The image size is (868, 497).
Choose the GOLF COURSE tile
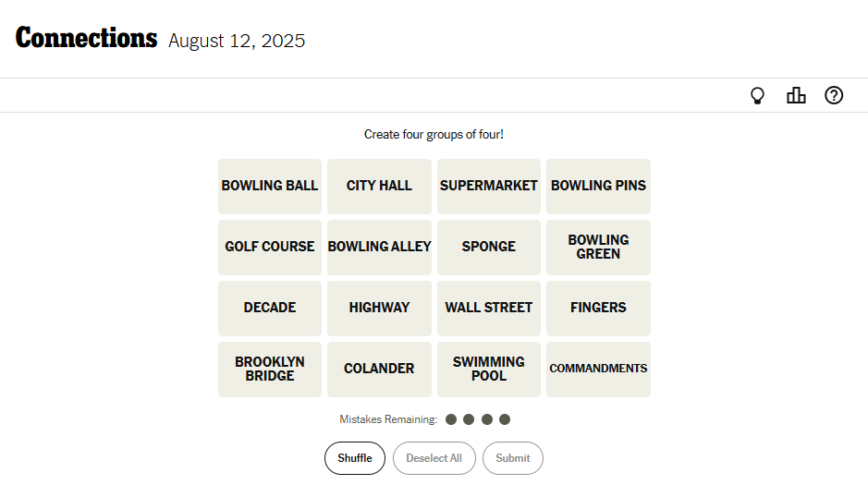(x=270, y=247)
